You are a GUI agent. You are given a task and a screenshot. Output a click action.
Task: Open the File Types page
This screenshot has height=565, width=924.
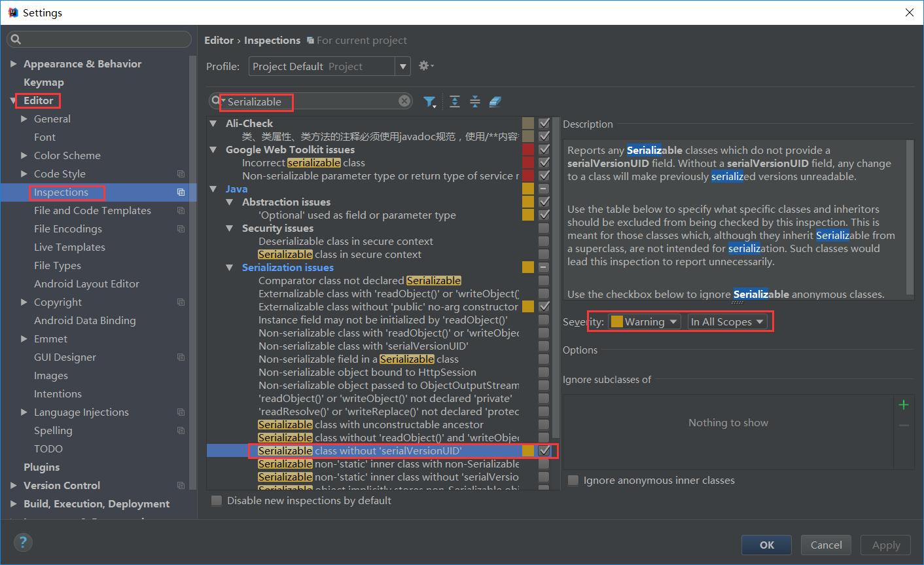click(58, 266)
